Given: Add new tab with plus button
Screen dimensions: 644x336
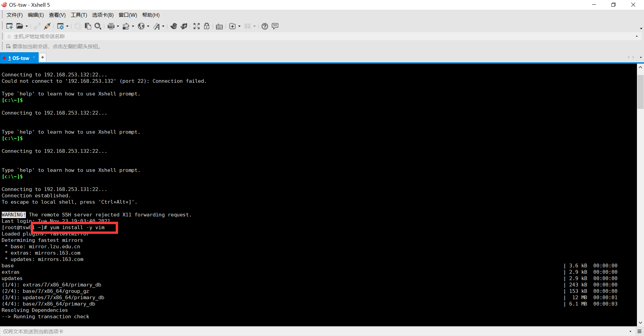Looking at the screenshot, I should pyautogui.click(x=43, y=57).
